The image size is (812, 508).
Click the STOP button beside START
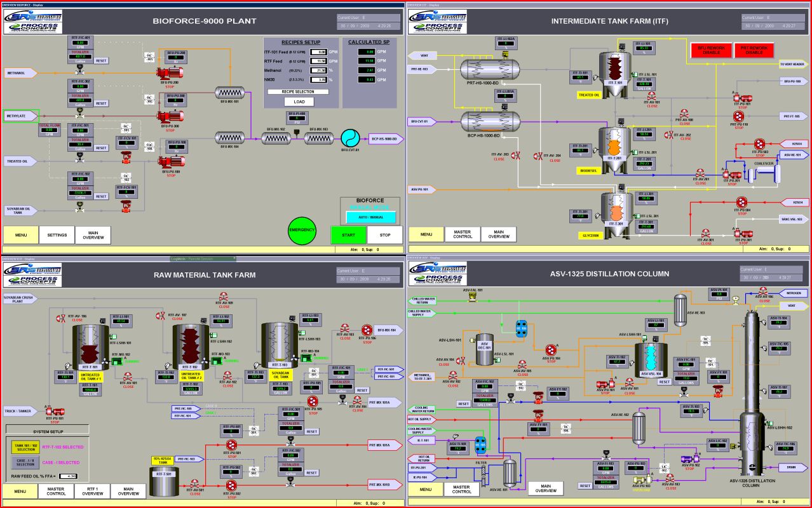tap(384, 235)
